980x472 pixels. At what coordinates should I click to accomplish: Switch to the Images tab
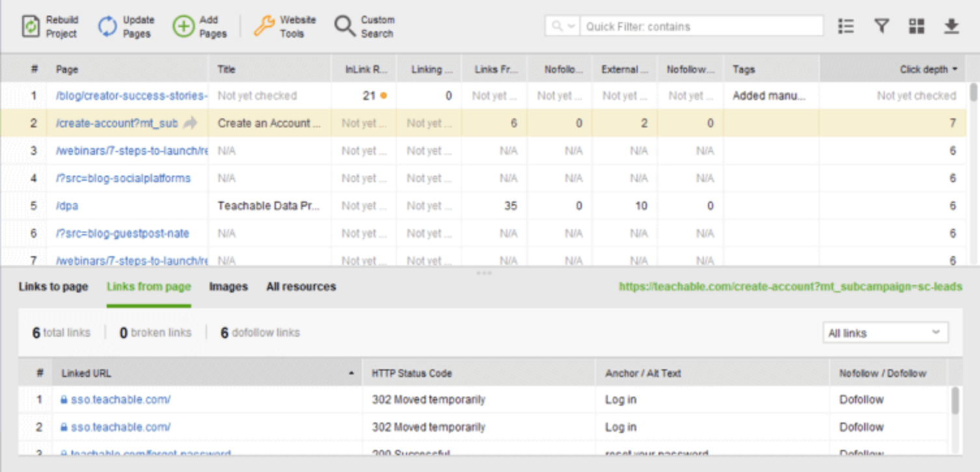click(x=229, y=286)
